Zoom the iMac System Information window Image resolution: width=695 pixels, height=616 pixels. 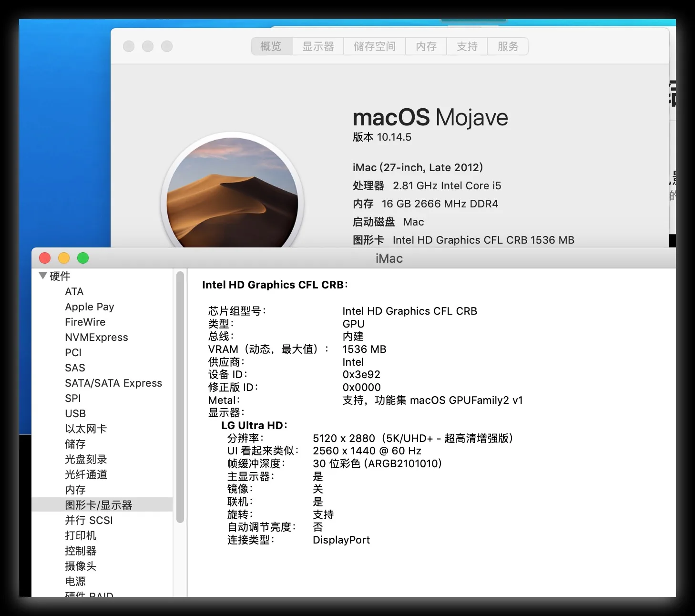pyautogui.click(x=83, y=258)
